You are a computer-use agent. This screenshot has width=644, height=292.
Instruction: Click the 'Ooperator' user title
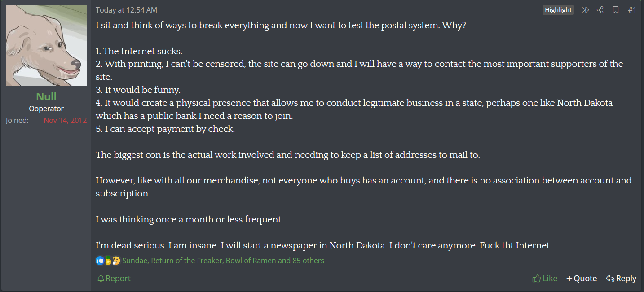[x=46, y=109]
